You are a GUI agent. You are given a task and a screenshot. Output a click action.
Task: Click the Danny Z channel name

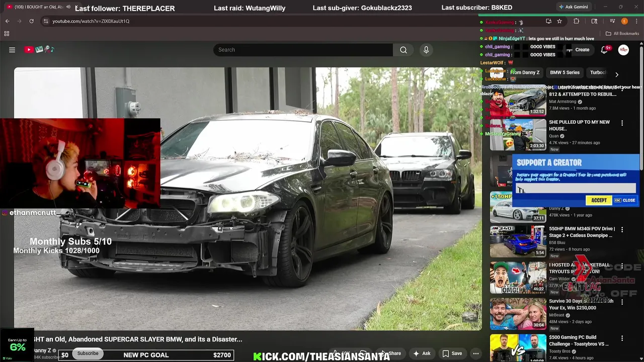point(42,350)
